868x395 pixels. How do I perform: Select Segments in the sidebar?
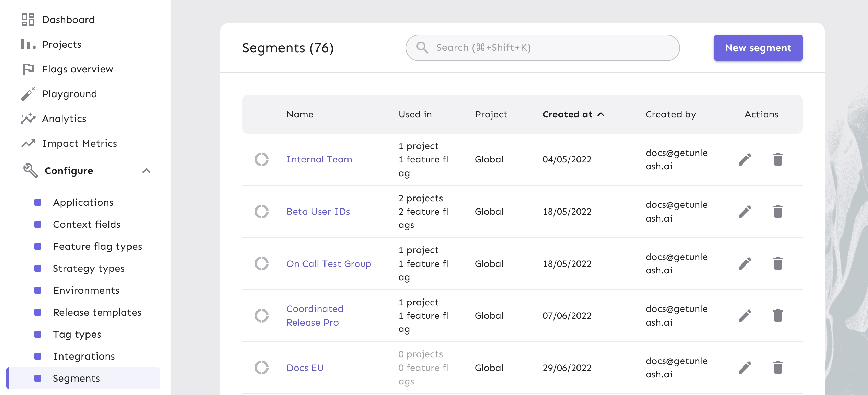pos(76,378)
